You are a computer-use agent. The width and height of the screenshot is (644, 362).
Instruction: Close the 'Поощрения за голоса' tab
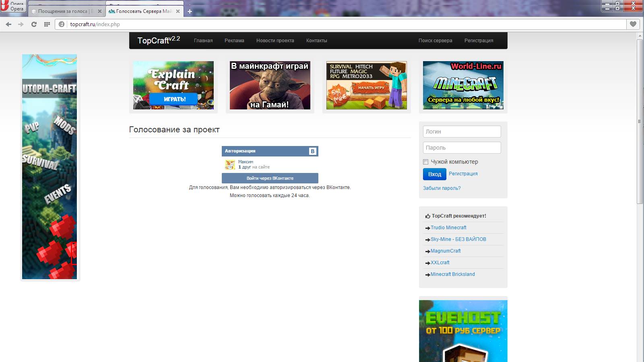(x=100, y=11)
